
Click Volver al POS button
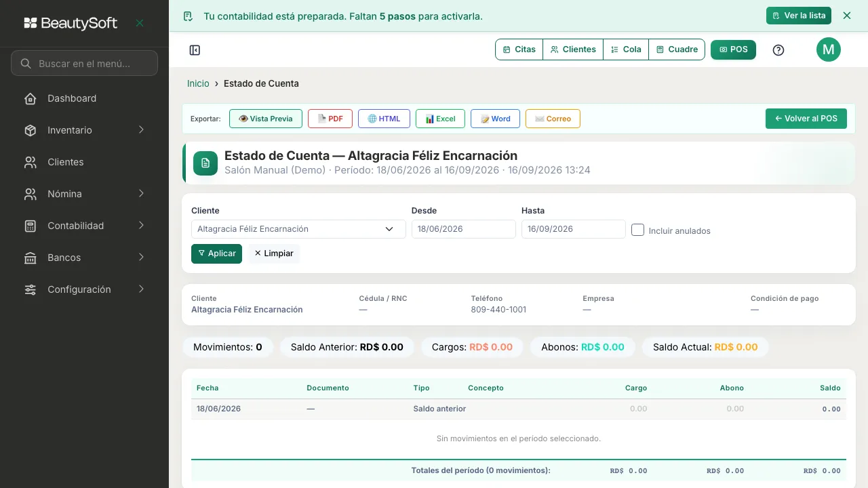(806, 119)
